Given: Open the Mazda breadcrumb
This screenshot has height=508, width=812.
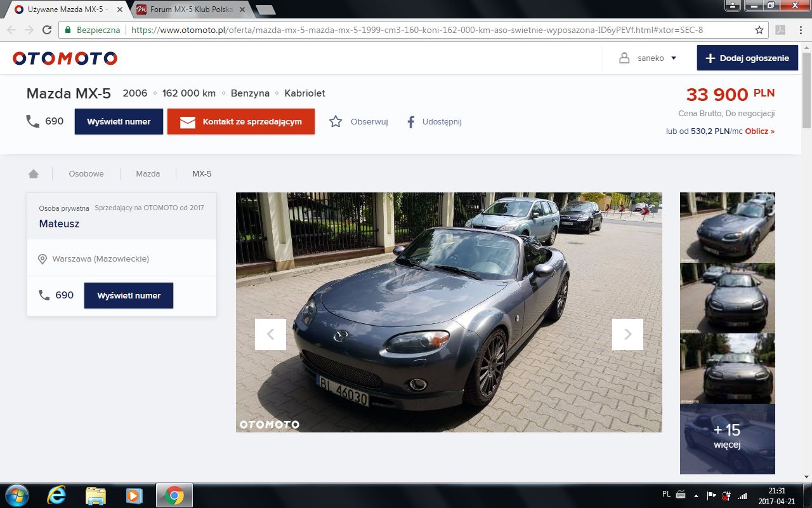Looking at the screenshot, I should 148,173.
